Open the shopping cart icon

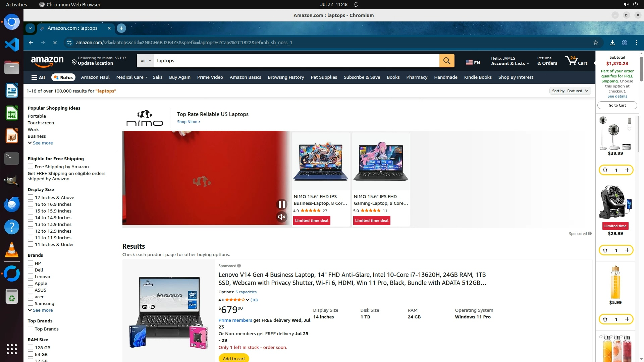pos(576,61)
